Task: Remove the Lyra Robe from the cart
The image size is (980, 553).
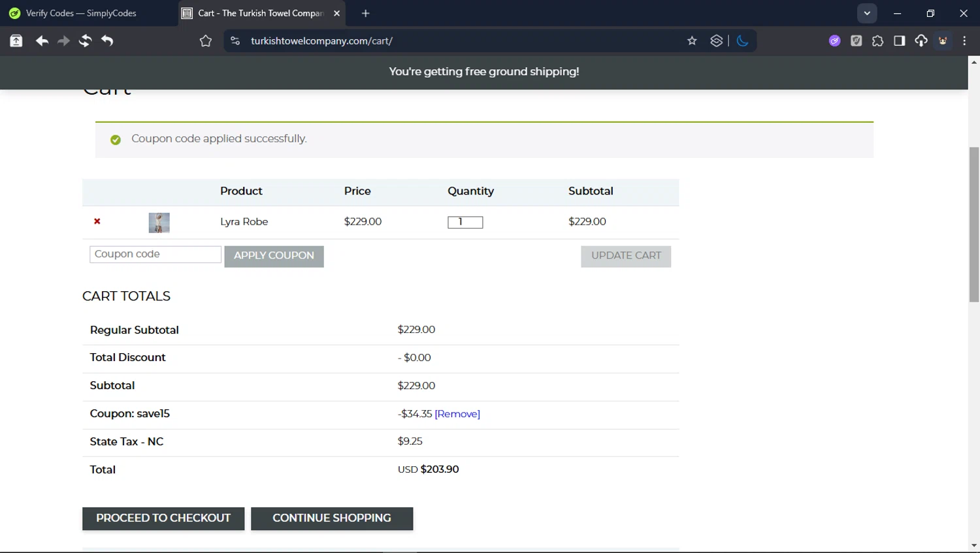Action: 97,221
